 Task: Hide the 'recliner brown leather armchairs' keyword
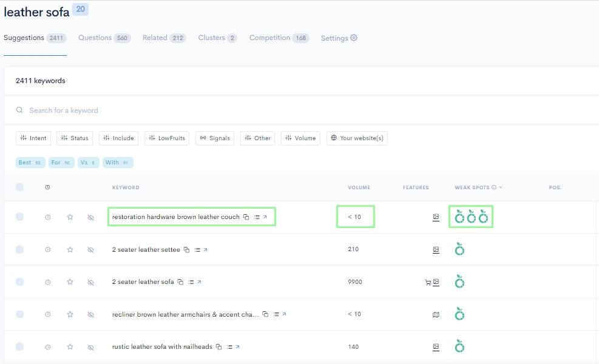click(x=90, y=315)
